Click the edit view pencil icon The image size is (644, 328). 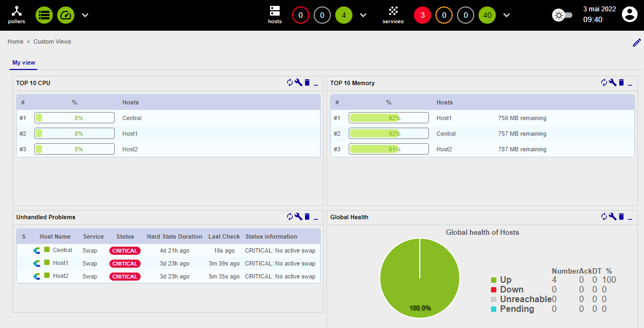636,43
